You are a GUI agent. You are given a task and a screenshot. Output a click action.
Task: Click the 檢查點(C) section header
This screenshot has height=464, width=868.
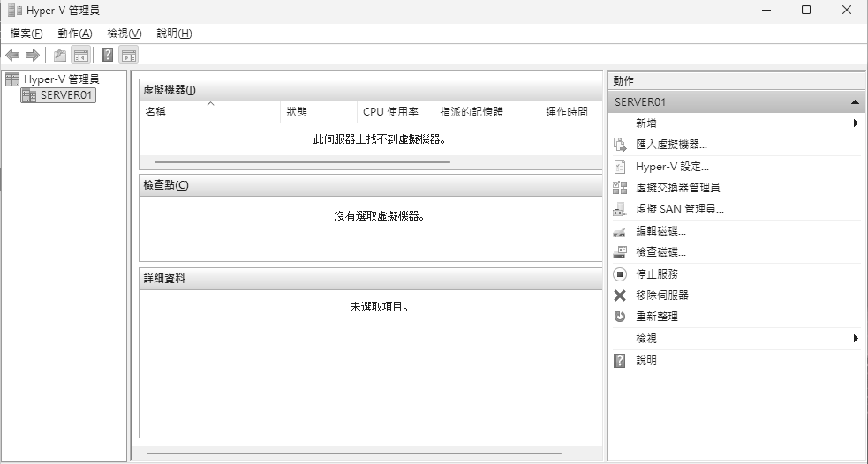[x=370, y=185]
